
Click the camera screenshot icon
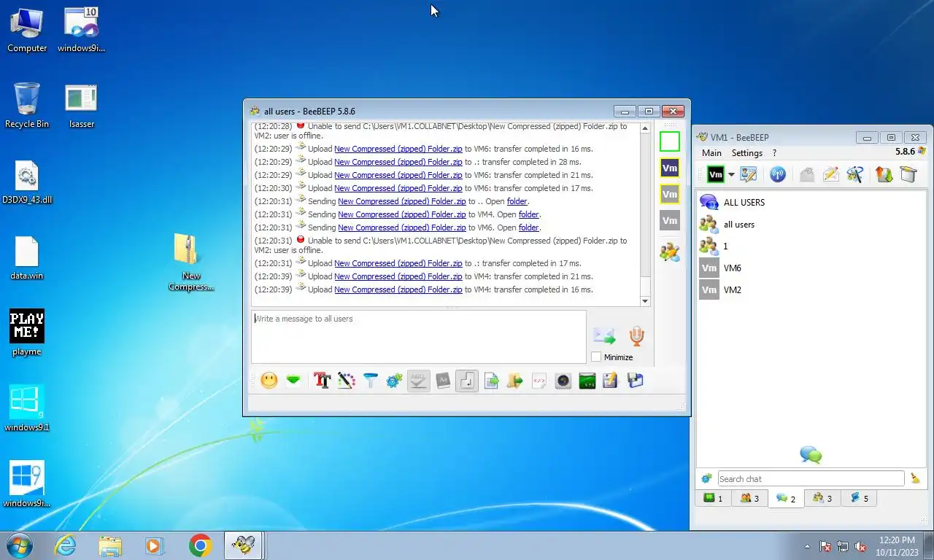[563, 381]
